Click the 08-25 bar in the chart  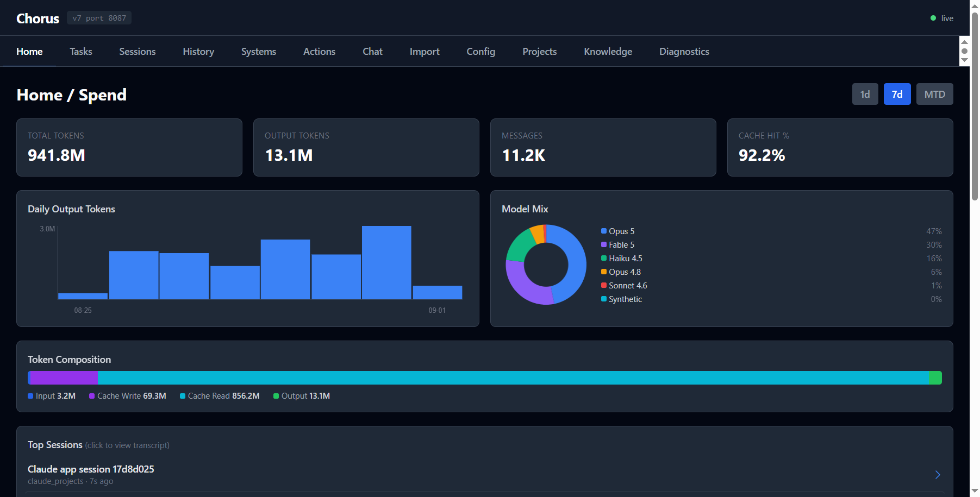click(83, 296)
